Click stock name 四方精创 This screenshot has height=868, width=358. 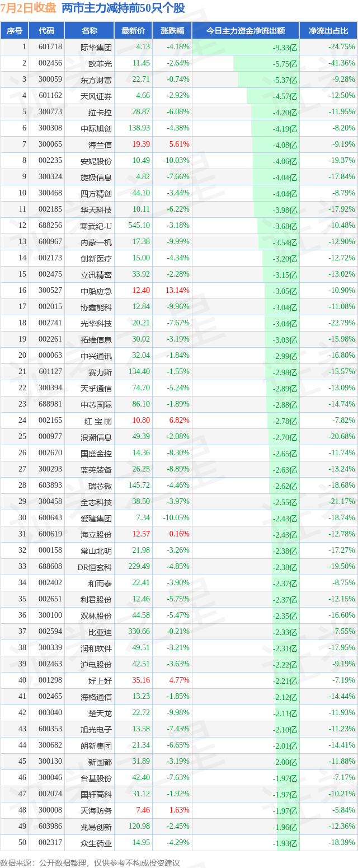96,193
